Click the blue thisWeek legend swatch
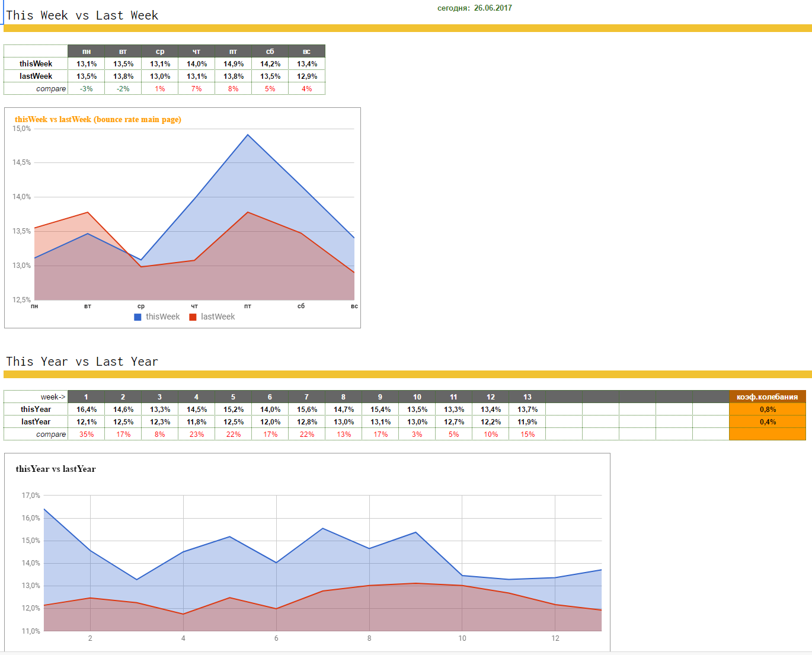 coord(138,317)
